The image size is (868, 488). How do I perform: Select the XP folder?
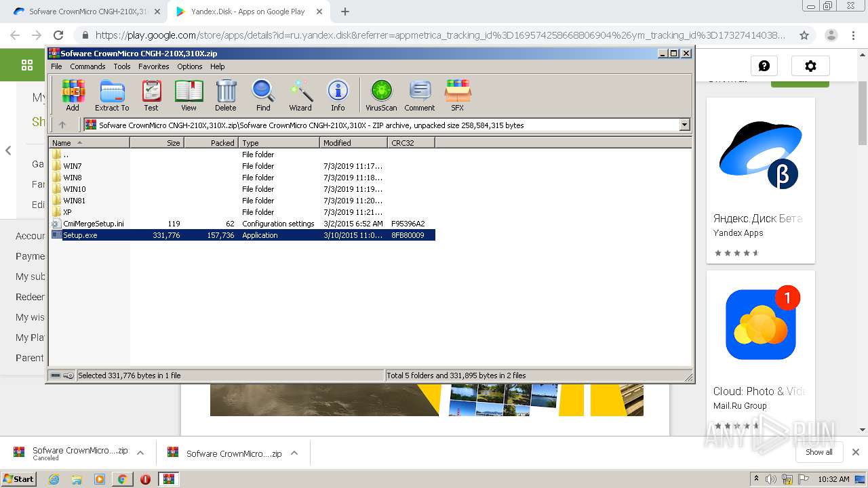pos(242,212)
